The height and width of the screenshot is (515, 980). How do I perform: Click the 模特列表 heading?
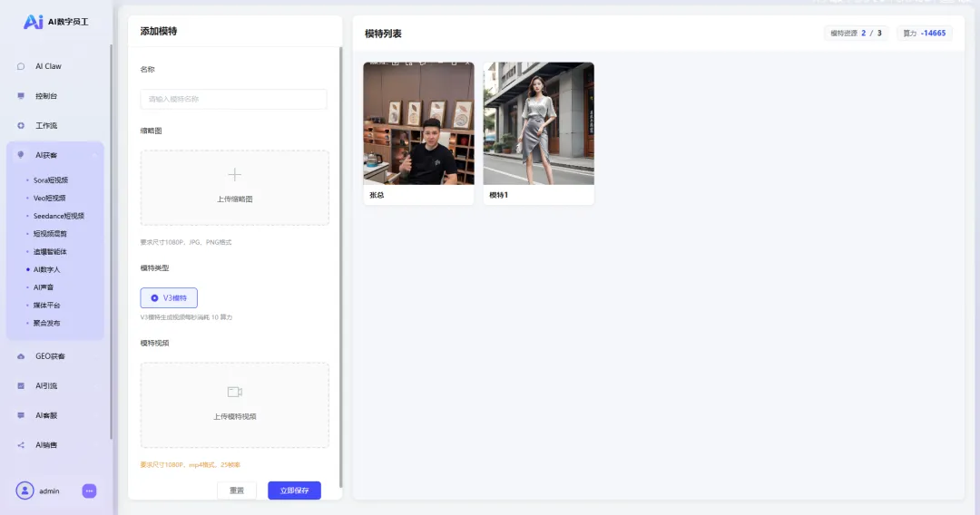(383, 34)
